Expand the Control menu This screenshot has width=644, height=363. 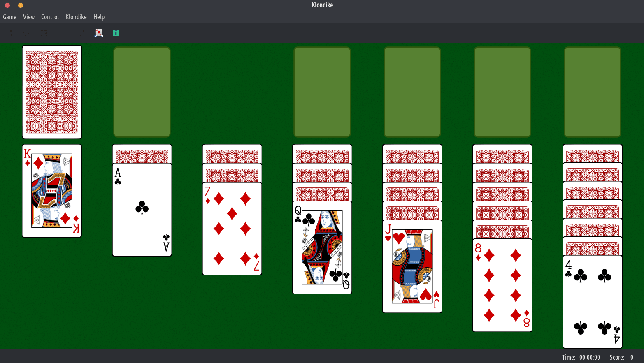click(x=50, y=17)
